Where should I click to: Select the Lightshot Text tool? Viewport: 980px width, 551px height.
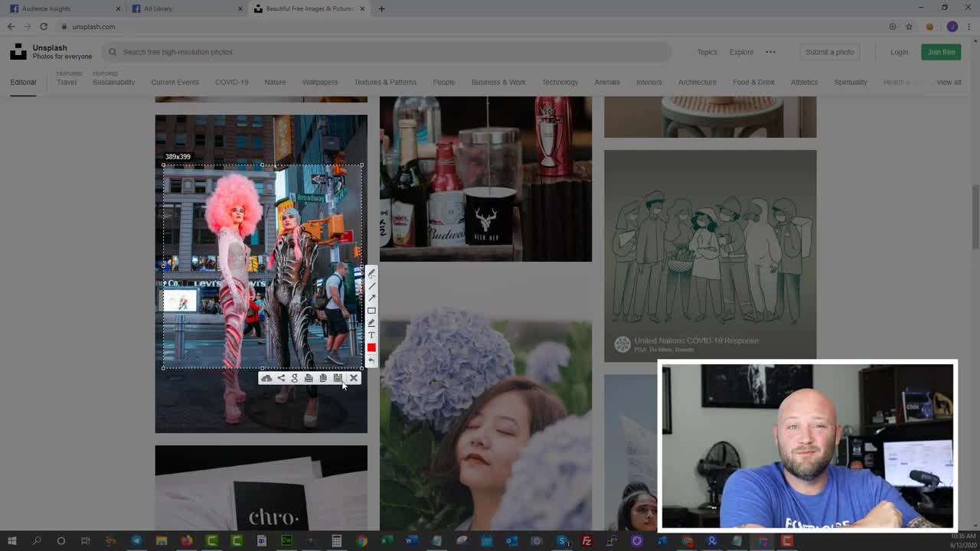371,334
